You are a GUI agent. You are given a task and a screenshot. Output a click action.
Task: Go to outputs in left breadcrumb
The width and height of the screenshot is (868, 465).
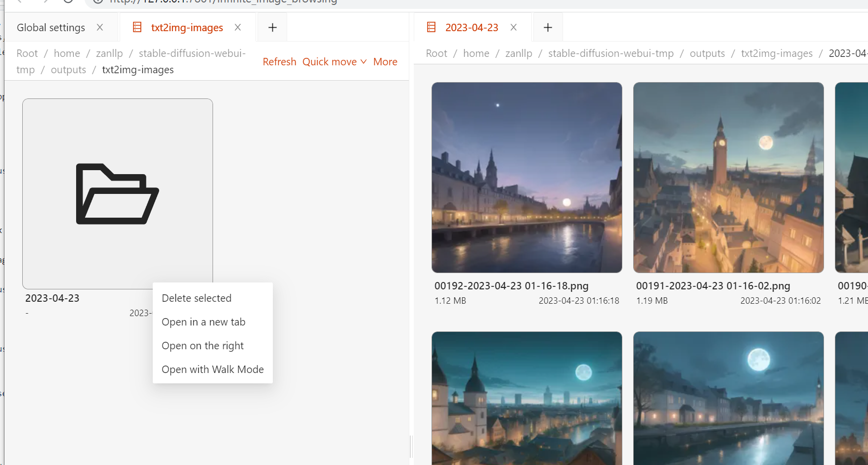pos(68,70)
